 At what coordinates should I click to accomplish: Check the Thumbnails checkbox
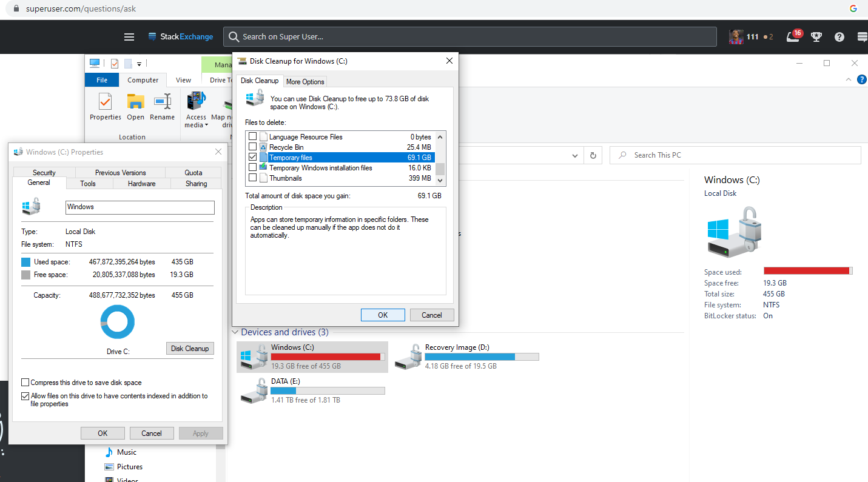point(252,178)
